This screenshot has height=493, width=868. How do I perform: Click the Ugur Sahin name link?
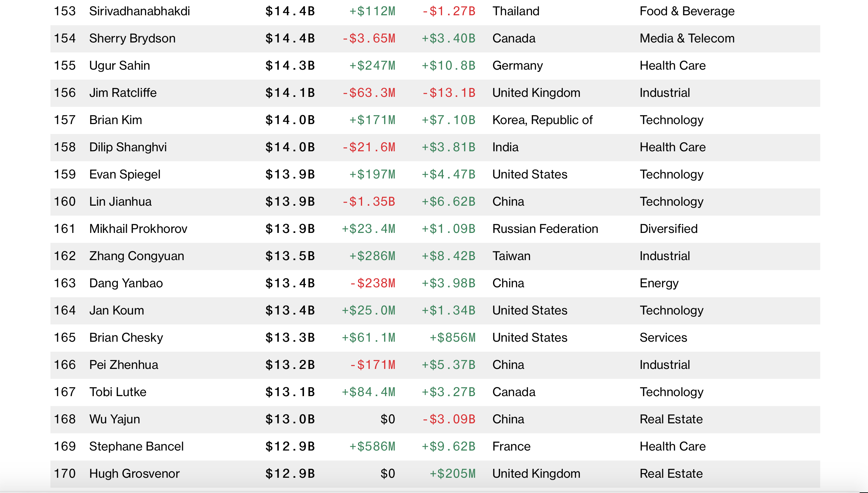click(x=119, y=66)
